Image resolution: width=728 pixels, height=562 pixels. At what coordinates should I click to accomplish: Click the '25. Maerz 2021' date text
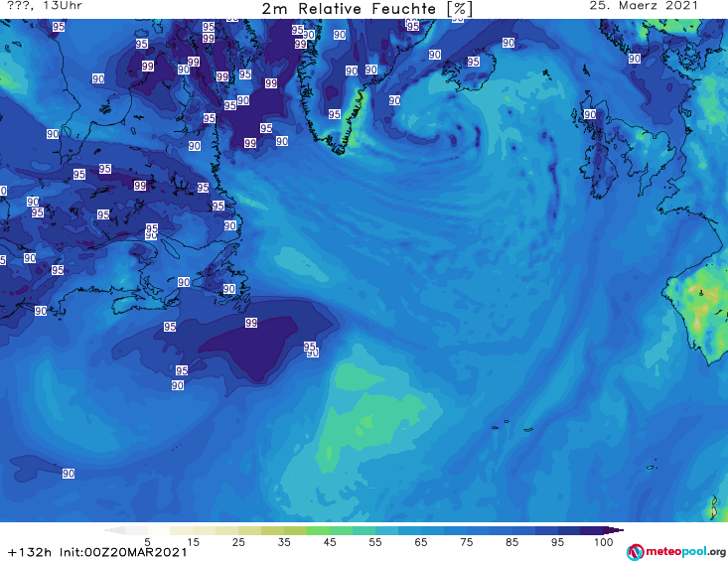[x=644, y=6]
